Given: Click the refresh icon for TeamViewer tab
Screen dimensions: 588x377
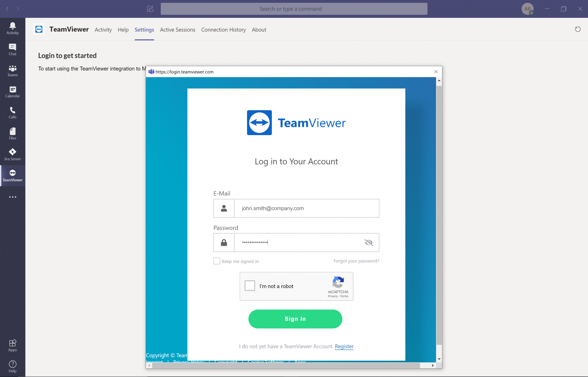Looking at the screenshot, I should [x=578, y=29].
